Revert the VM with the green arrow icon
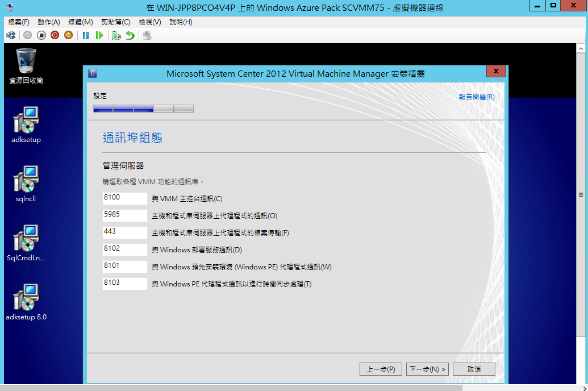Image resolution: width=588 pixels, height=391 pixels. pos(130,35)
